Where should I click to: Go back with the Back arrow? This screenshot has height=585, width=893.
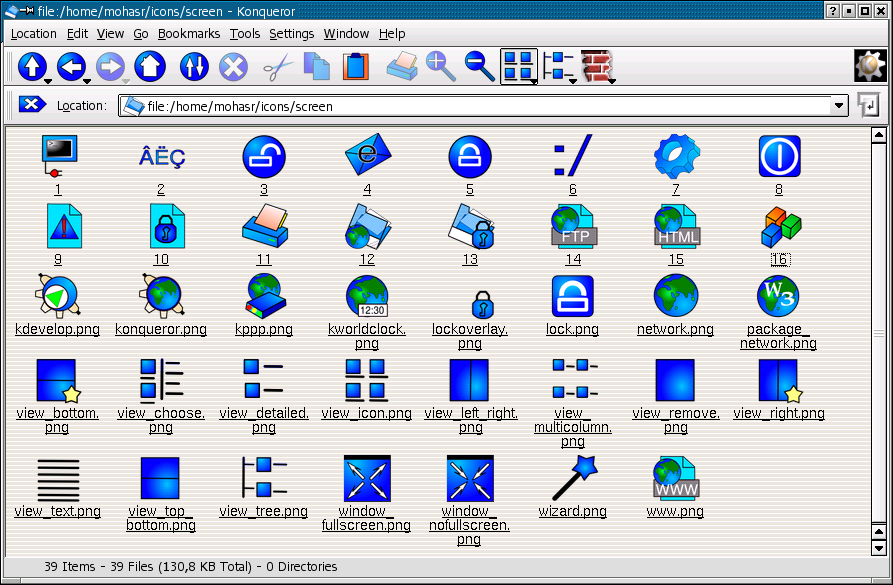71,67
